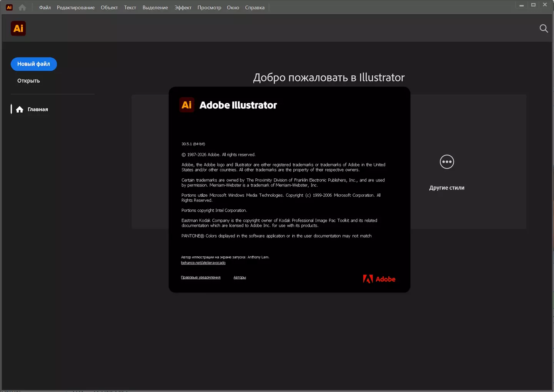Viewport: 554px width, 392px height.
Task: Click the Ai logo in About dialog
Action: click(x=187, y=105)
